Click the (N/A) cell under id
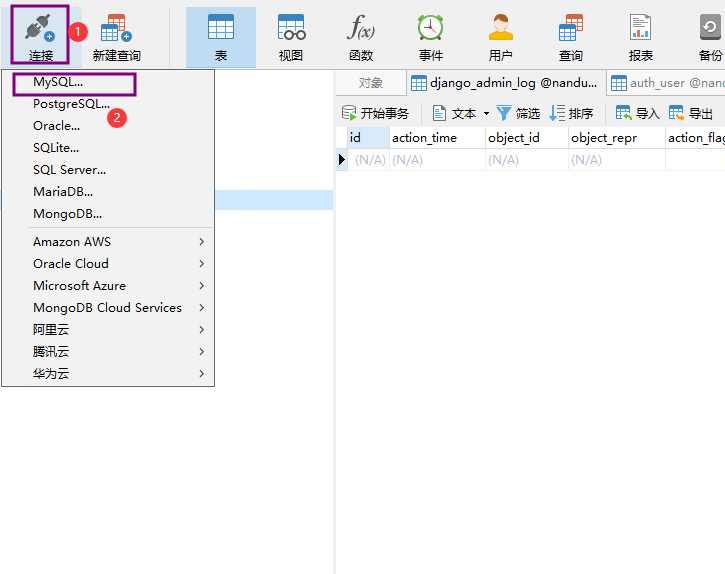Image resolution: width=725 pixels, height=574 pixels. coord(369,160)
